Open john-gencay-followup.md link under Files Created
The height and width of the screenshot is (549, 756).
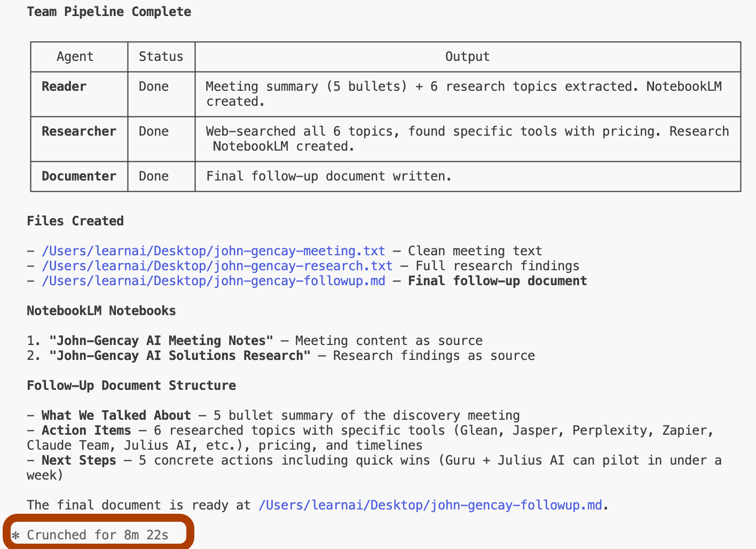pos(213,281)
